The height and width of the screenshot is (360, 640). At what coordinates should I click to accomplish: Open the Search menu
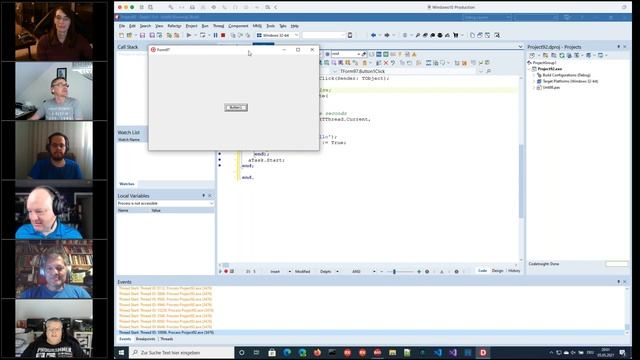point(145,26)
